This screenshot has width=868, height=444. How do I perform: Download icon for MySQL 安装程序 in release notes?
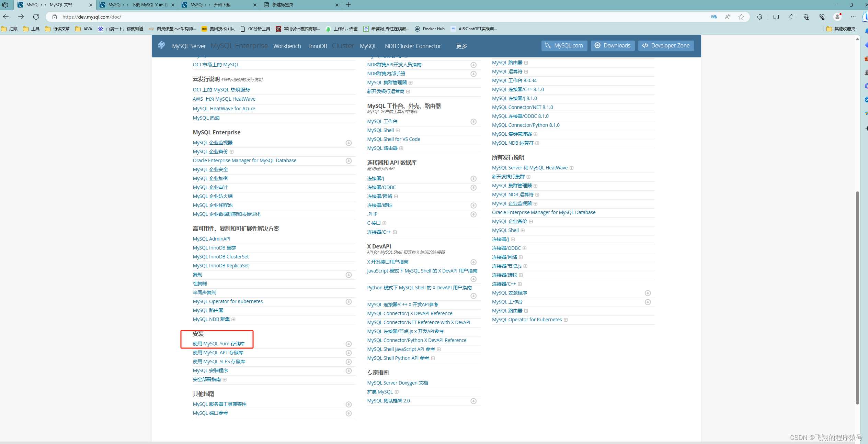point(648,293)
